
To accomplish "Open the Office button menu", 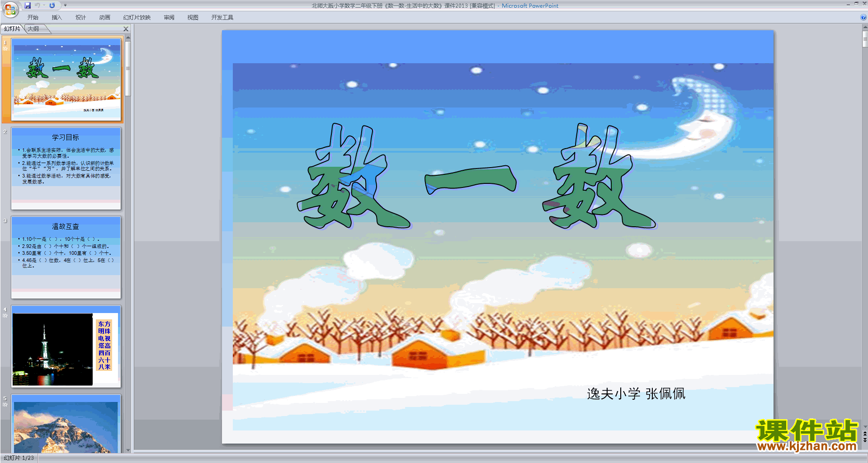I will click(10, 9).
